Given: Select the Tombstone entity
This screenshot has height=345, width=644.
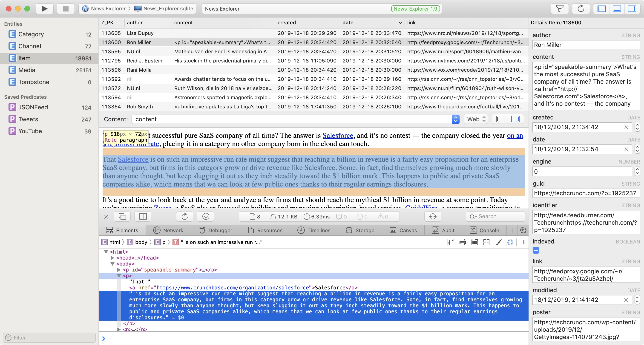Looking at the screenshot, I should point(49,82).
